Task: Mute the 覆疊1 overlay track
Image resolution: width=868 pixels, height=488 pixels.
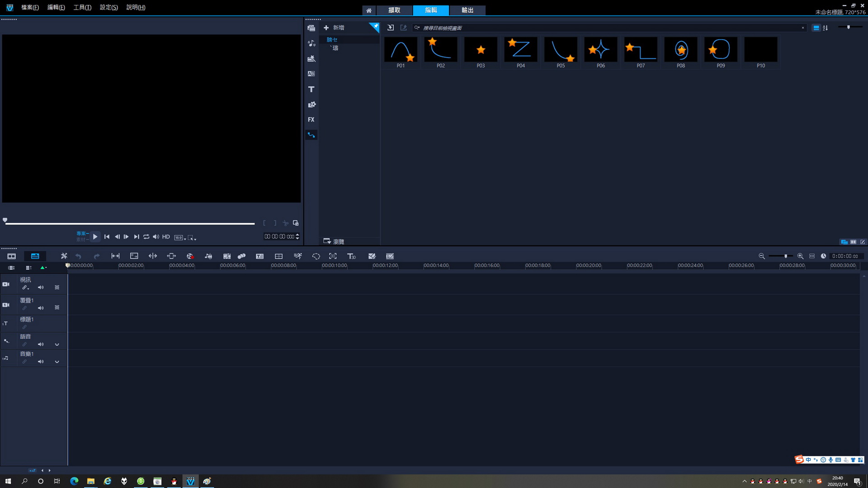Action: 41,308
